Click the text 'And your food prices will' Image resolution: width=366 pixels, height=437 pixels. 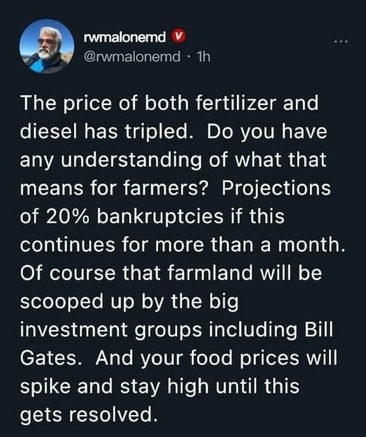[x=216, y=358]
